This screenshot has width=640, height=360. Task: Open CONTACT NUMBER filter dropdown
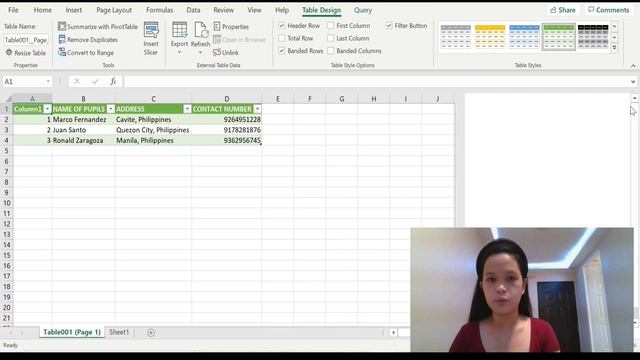pos(257,109)
